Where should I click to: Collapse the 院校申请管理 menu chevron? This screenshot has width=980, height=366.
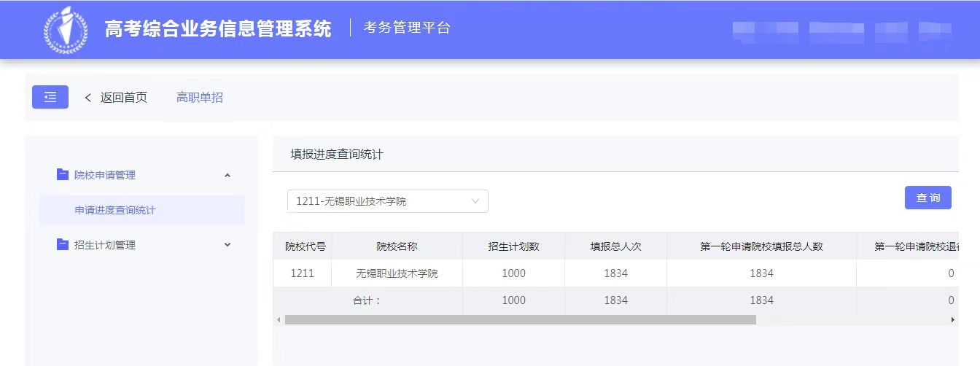pos(227,175)
